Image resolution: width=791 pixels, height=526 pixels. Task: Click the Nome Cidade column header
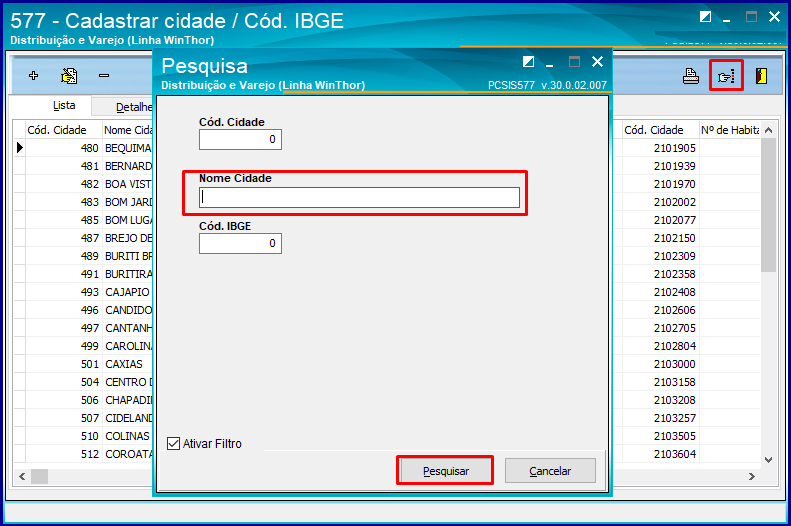(128, 130)
